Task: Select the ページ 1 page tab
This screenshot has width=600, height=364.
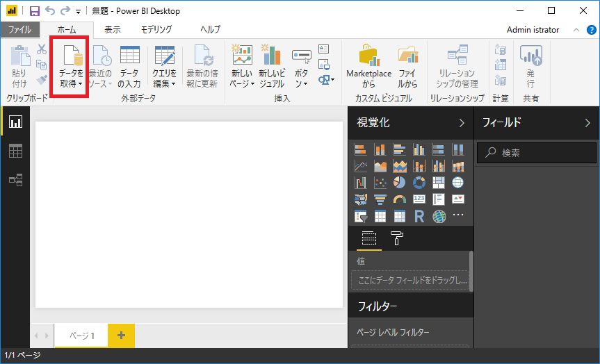Action: 81,336
